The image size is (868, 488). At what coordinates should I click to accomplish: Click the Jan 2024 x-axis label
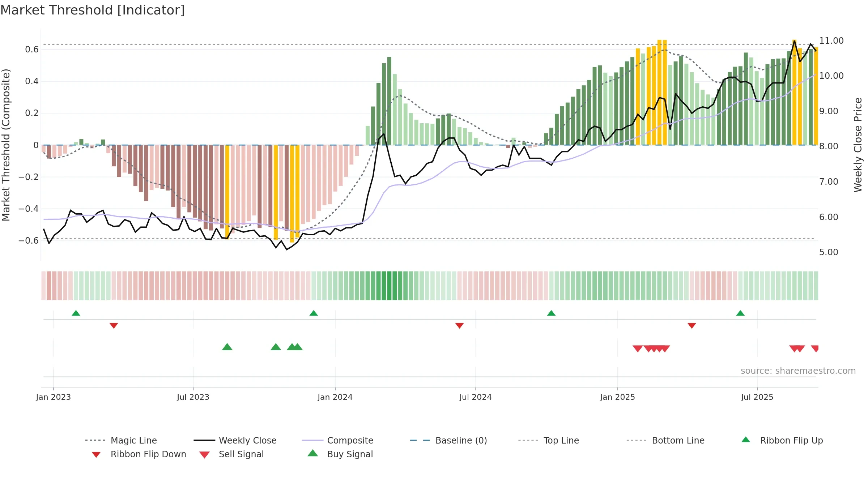pos(335,397)
